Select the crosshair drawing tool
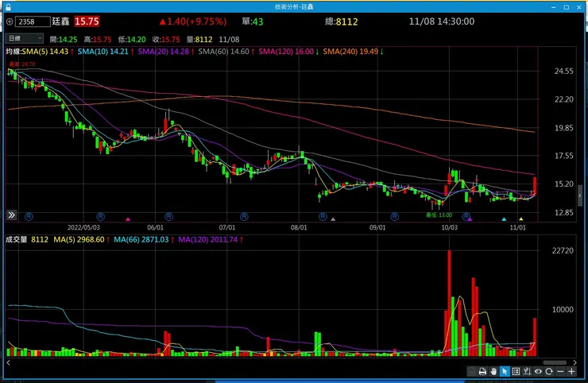This screenshot has height=383, width=588. (527, 371)
